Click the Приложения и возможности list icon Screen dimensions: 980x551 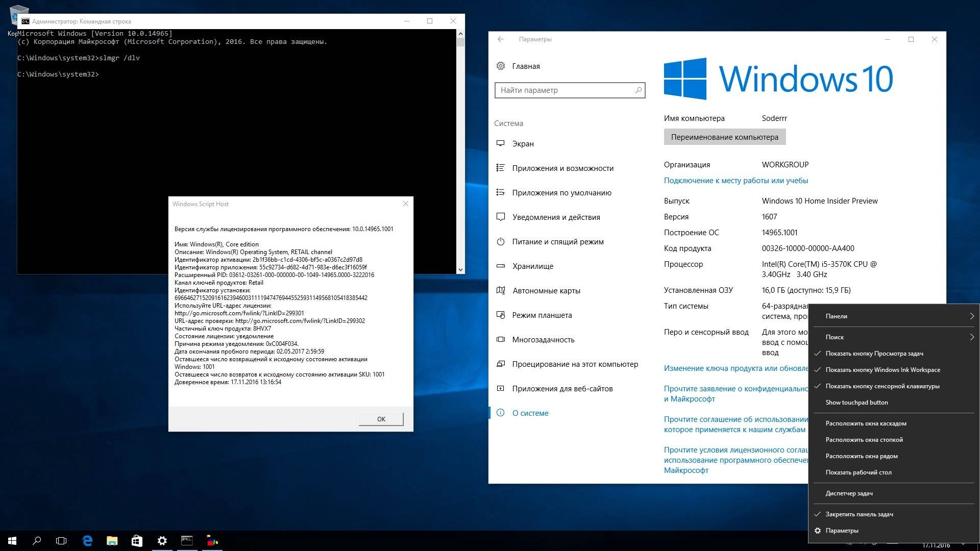click(x=501, y=168)
